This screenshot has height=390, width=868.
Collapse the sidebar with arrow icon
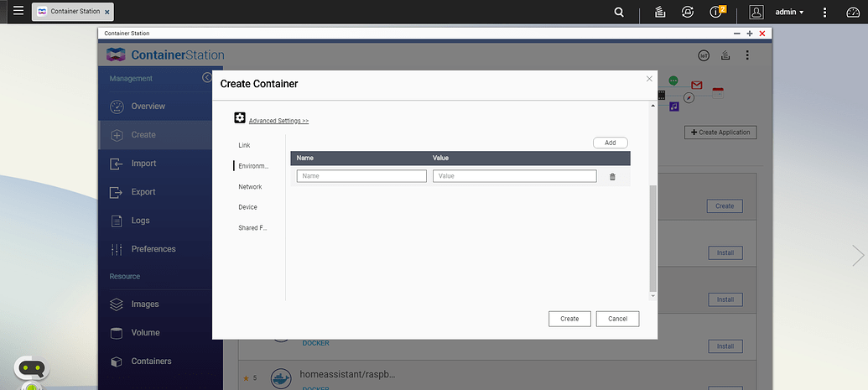207,77
